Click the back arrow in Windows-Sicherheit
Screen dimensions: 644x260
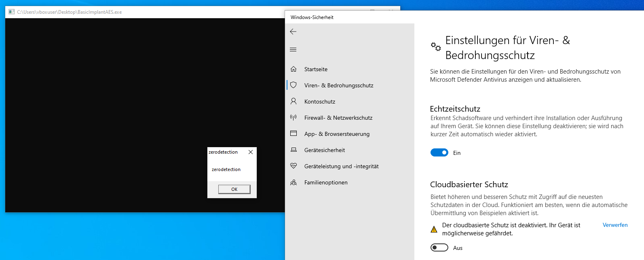293,32
